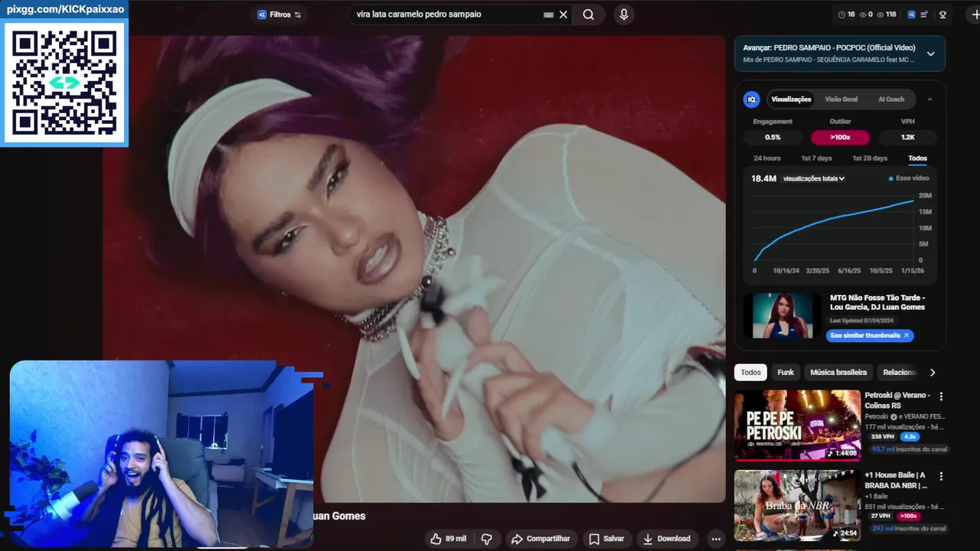This screenshot has height=551, width=980.
Task: Click '93,7 mil Inscritos do canal' badge
Action: tap(909, 449)
